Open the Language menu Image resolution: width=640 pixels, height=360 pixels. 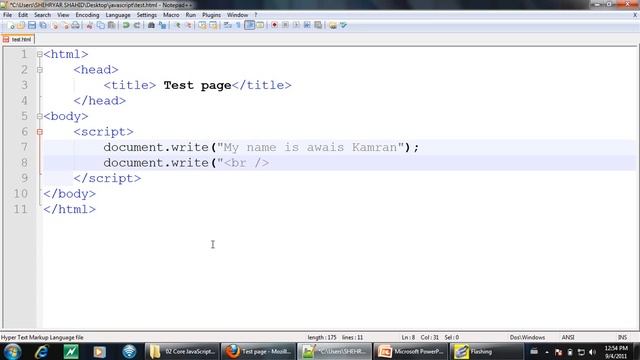118,15
